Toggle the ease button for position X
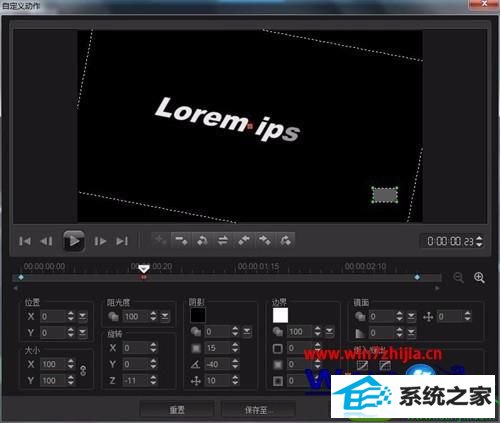500x423 pixels. pos(82,316)
